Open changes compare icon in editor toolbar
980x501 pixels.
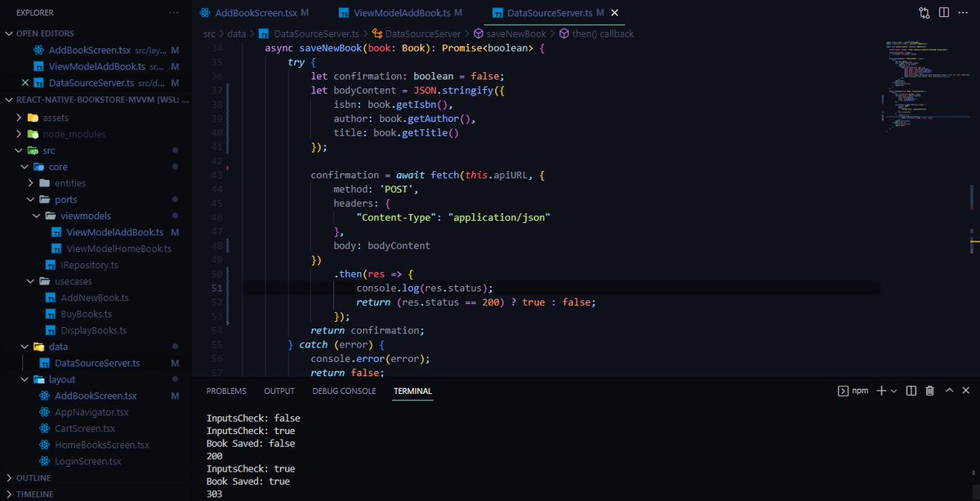[924, 13]
